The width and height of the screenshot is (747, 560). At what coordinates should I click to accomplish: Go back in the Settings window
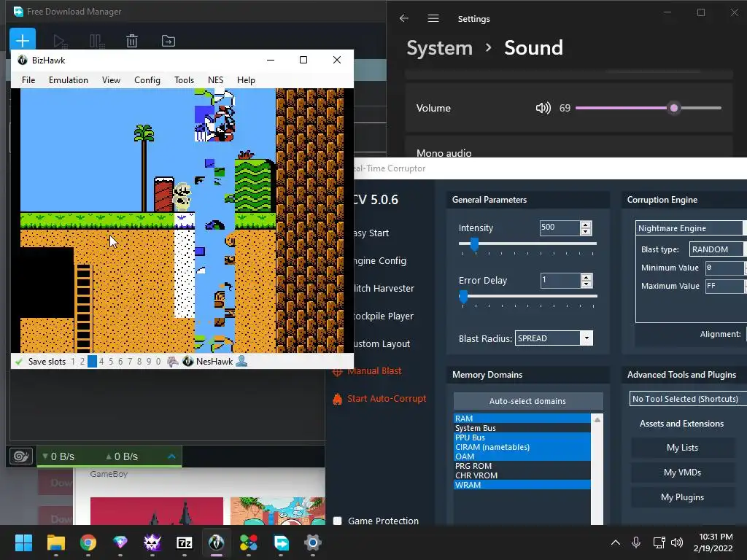click(x=404, y=18)
